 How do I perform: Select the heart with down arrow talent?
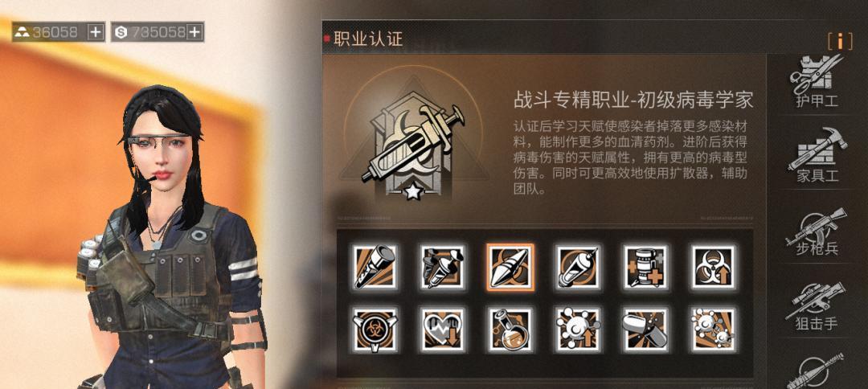(x=442, y=330)
